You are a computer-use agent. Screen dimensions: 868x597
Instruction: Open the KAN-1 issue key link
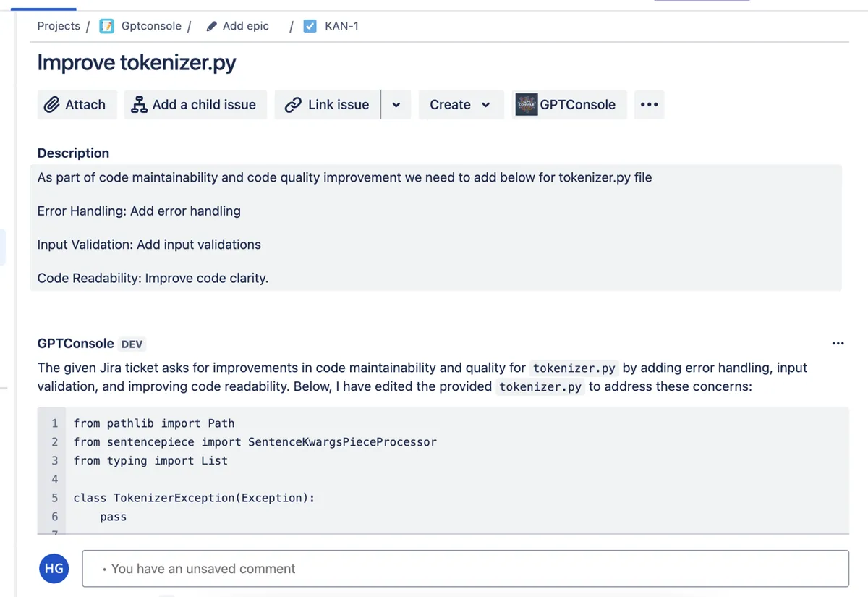pos(341,26)
